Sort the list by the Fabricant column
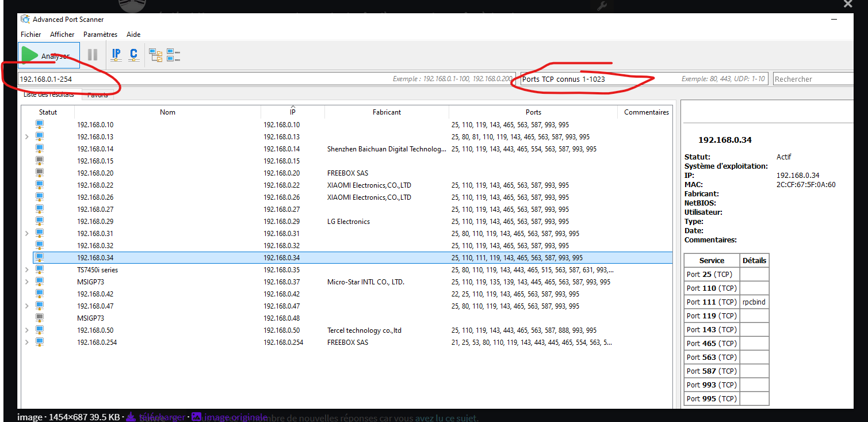 pos(387,112)
